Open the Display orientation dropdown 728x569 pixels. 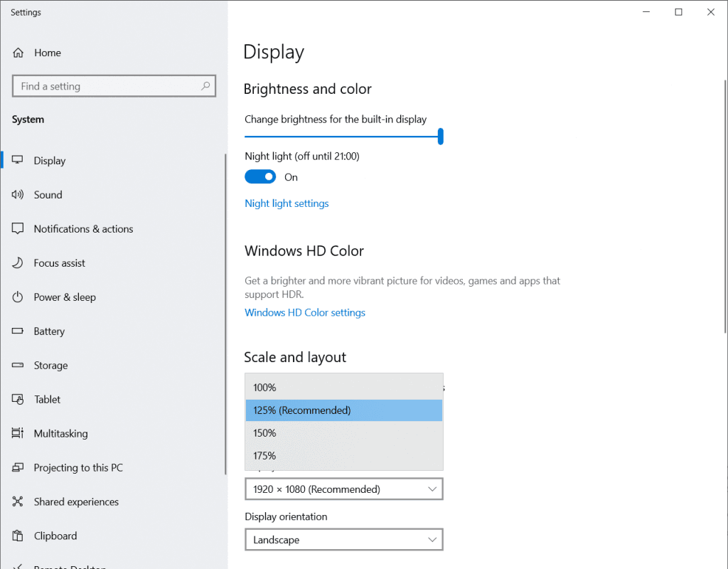[343, 540]
